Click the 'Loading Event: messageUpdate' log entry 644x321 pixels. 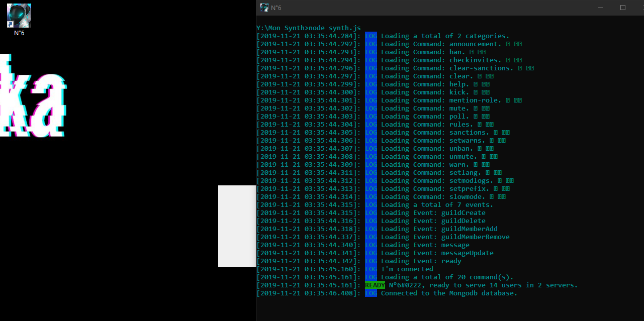click(437, 253)
